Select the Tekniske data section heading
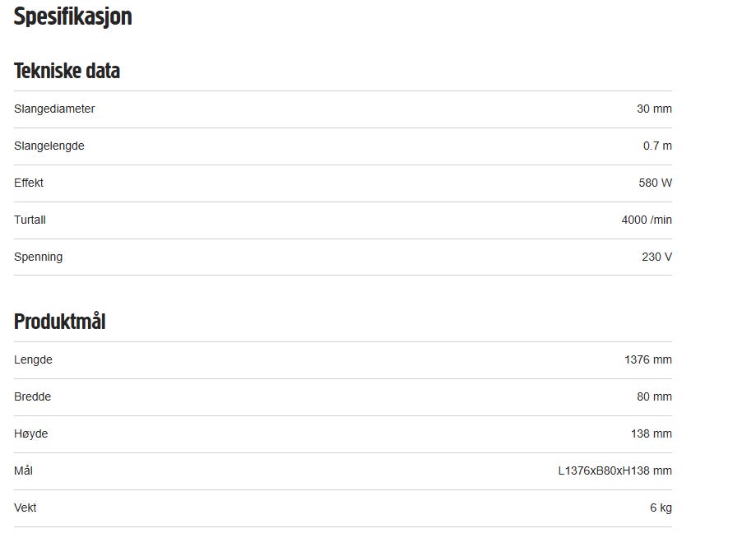Image resolution: width=756 pixels, height=547 pixels. (67, 71)
